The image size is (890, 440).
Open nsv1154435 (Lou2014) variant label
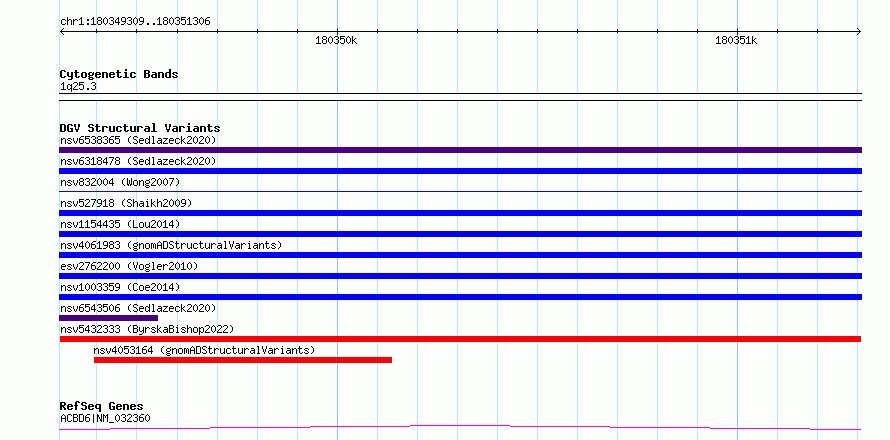[x=120, y=224]
